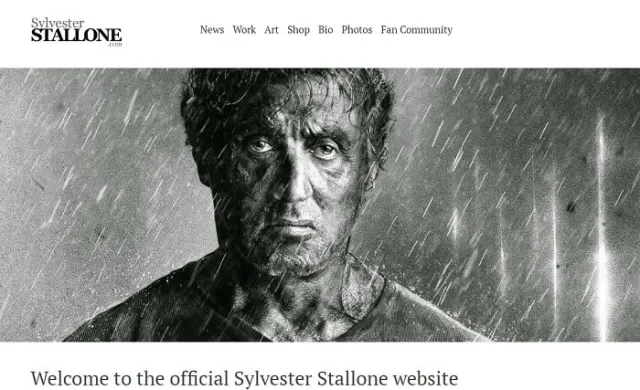Select the welcome heading text
Viewport: 640px width, 390px height.
click(x=244, y=379)
